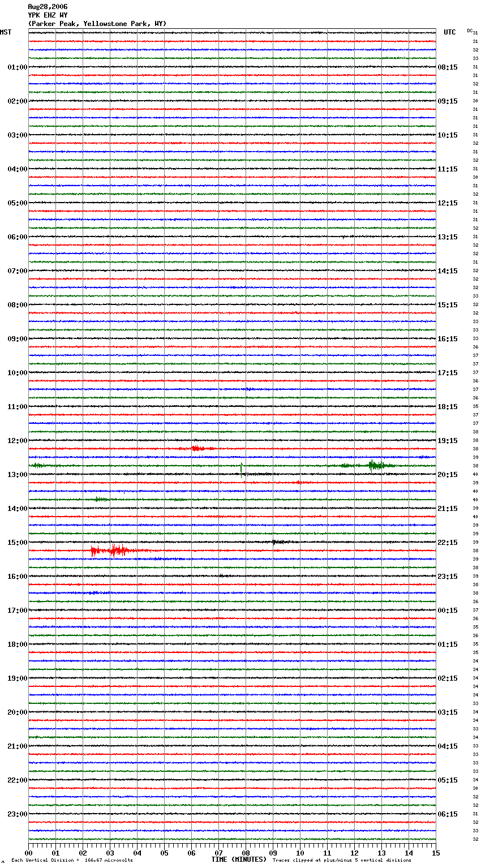This screenshot has width=481, height=868.
Task: Select the 03:00 MST time label
Action: pyautogui.click(x=18, y=135)
